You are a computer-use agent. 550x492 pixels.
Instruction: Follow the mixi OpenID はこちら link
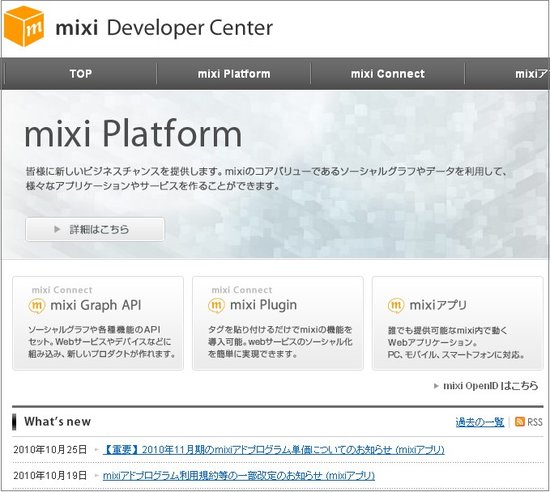pyautogui.click(x=490, y=386)
